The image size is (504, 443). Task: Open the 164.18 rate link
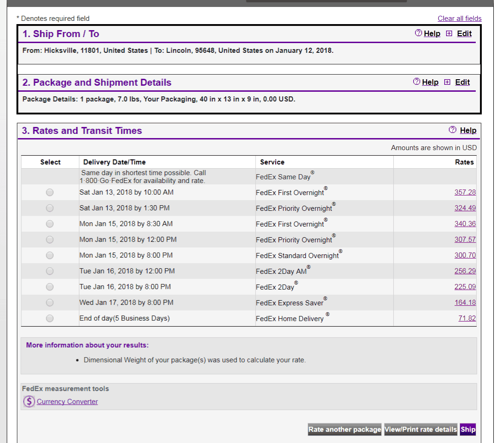465,303
